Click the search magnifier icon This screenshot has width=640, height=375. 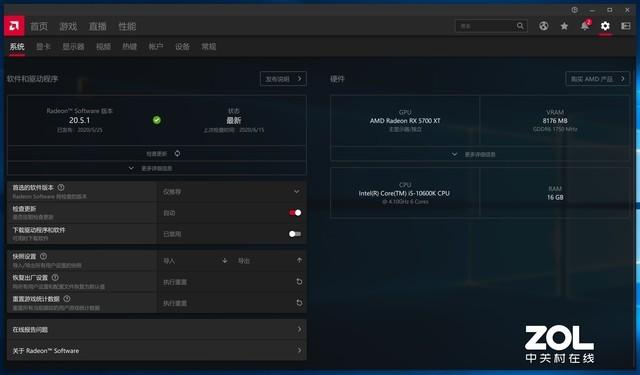tap(520, 26)
